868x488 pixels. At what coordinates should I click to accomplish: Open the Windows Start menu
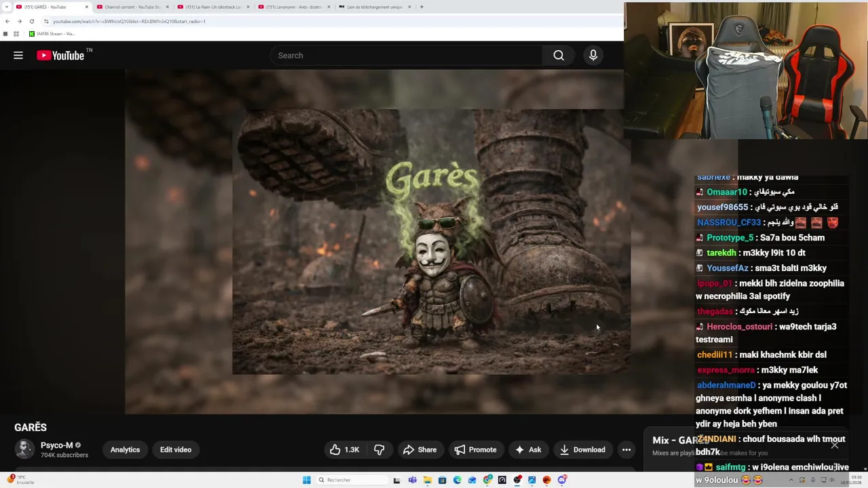coord(307,481)
